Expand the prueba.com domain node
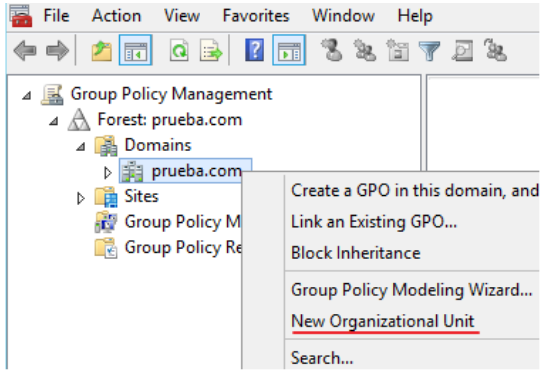Viewport: 549px width, 370px height. tap(108, 172)
